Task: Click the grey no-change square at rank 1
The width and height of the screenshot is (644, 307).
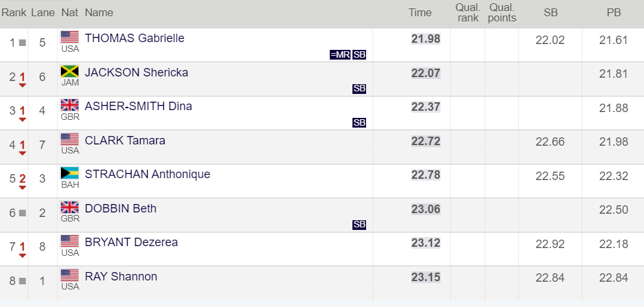Action: 23,42
